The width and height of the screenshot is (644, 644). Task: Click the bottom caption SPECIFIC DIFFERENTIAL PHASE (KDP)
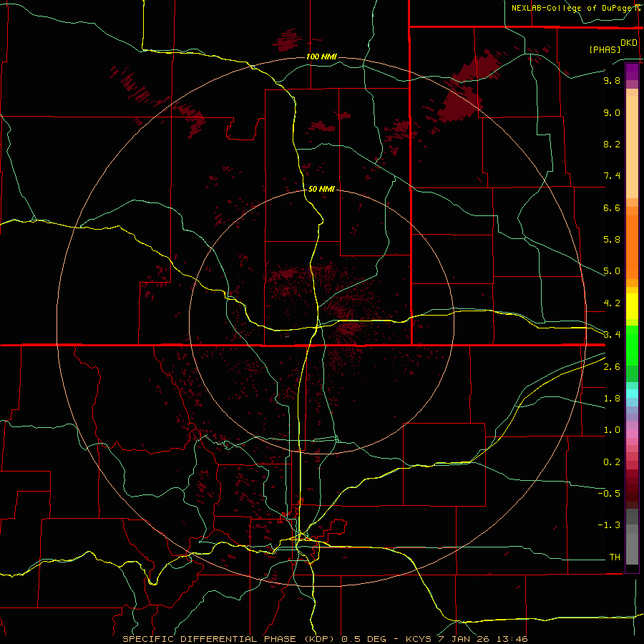pos(230,639)
